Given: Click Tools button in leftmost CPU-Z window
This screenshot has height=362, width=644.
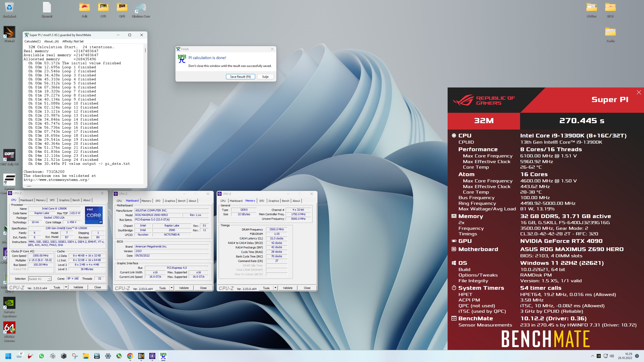Looking at the screenshot, I should tap(57, 287).
